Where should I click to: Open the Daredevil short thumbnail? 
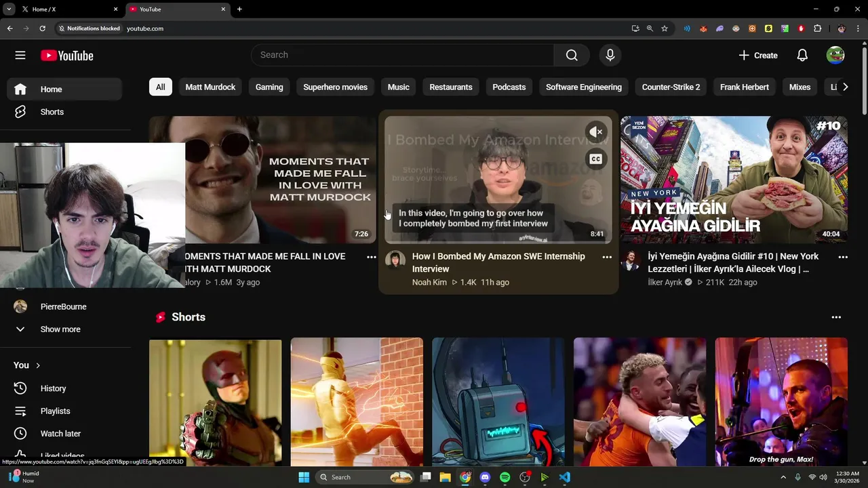point(215,402)
